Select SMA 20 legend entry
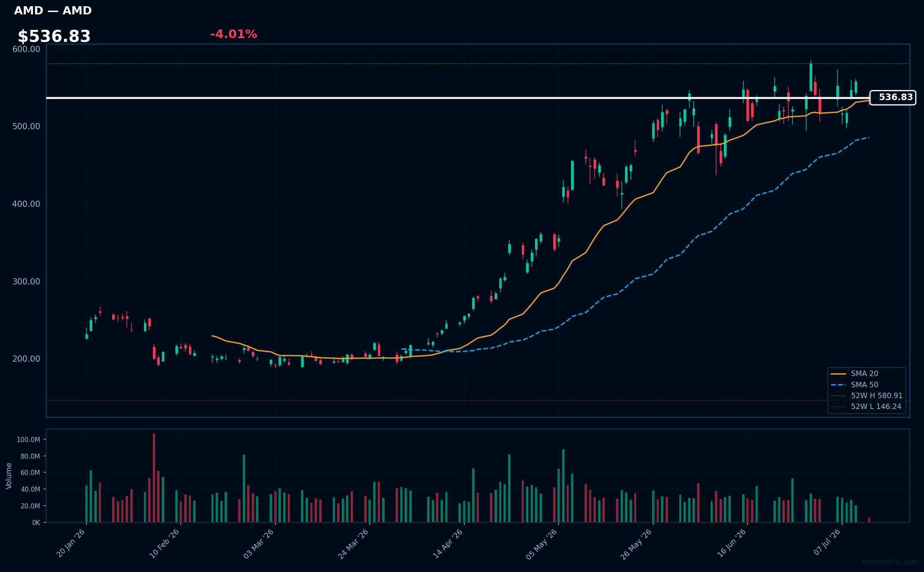The image size is (924, 572). pos(854,374)
